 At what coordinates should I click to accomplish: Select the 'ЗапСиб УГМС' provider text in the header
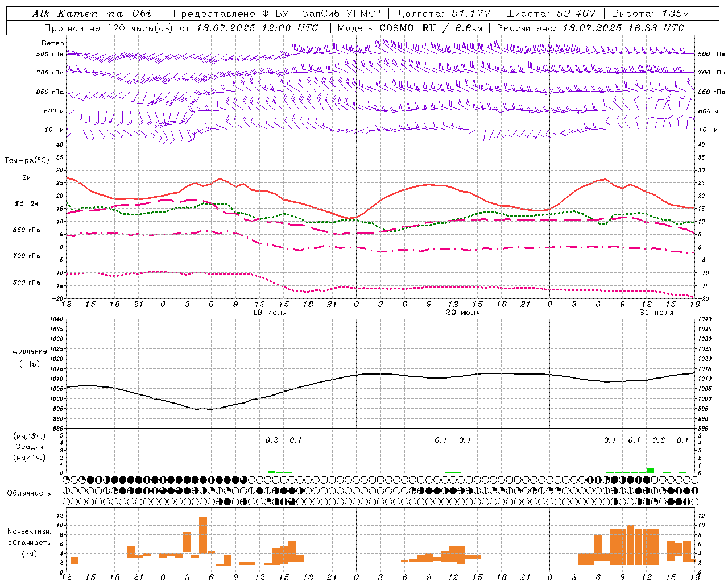point(338,14)
